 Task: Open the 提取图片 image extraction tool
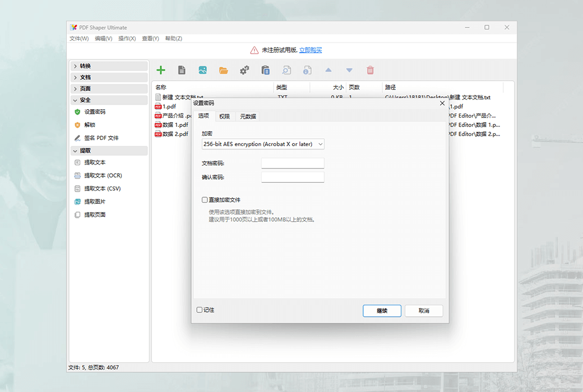(101, 202)
